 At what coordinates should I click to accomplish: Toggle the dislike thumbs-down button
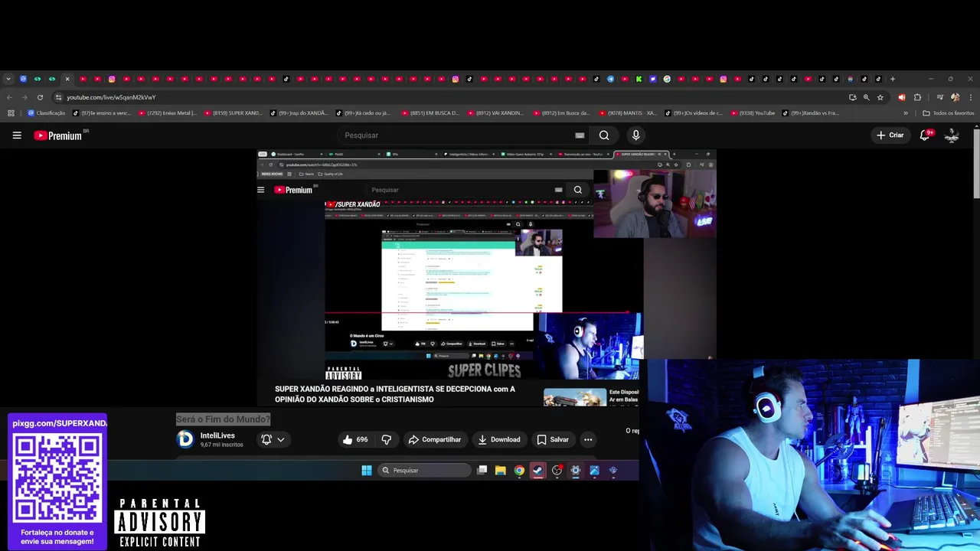[387, 439]
